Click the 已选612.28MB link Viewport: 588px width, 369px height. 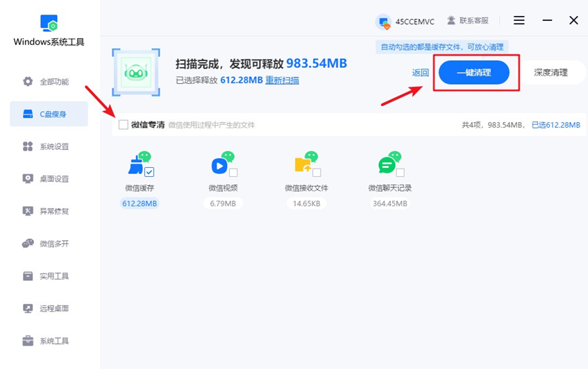[556, 125]
